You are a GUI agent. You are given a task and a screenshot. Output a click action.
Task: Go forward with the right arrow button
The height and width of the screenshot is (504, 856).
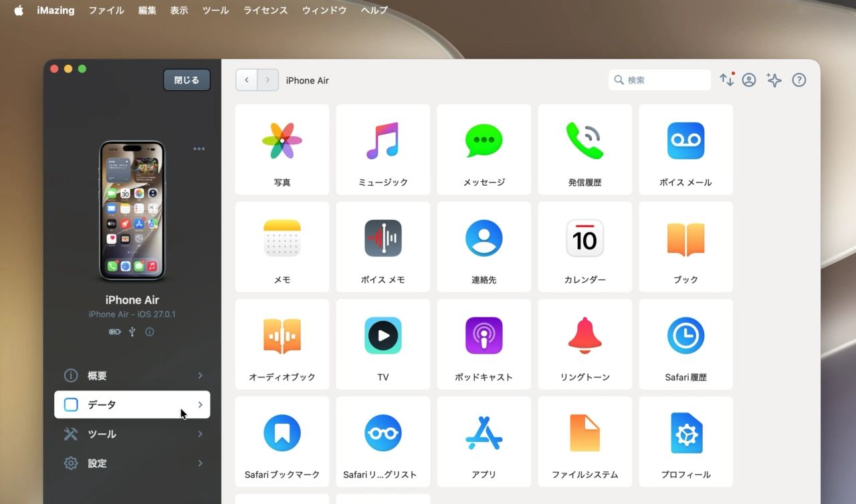(x=267, y=80)
